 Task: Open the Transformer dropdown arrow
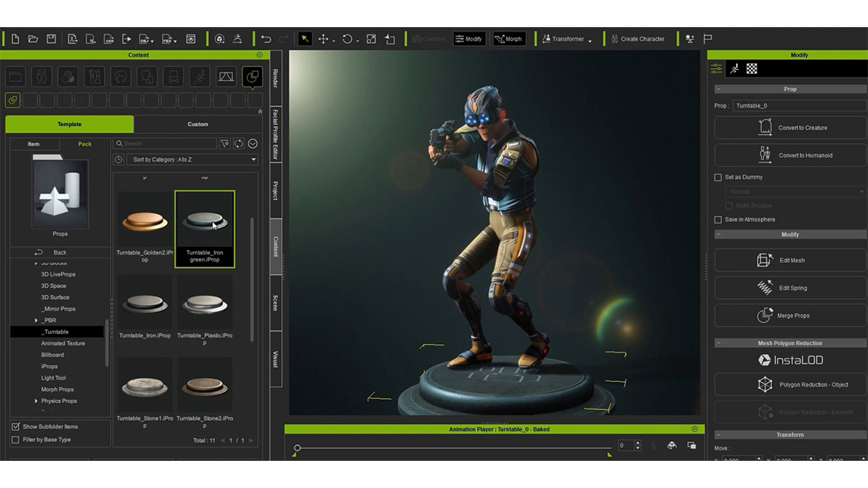point(590,40)
